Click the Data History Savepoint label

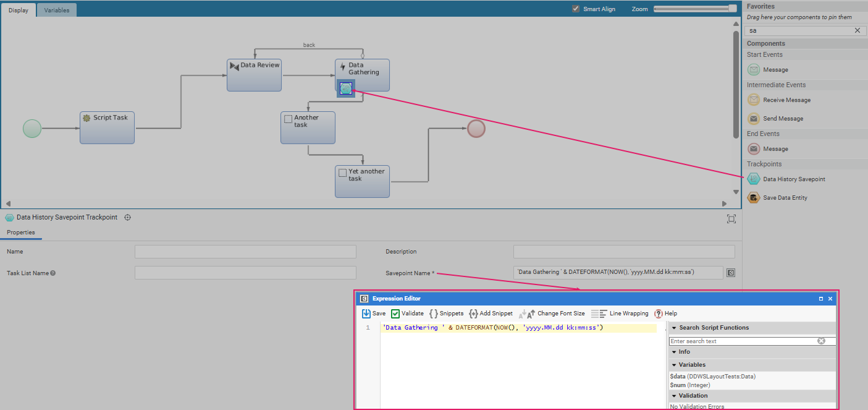click(x=794, y=179)
